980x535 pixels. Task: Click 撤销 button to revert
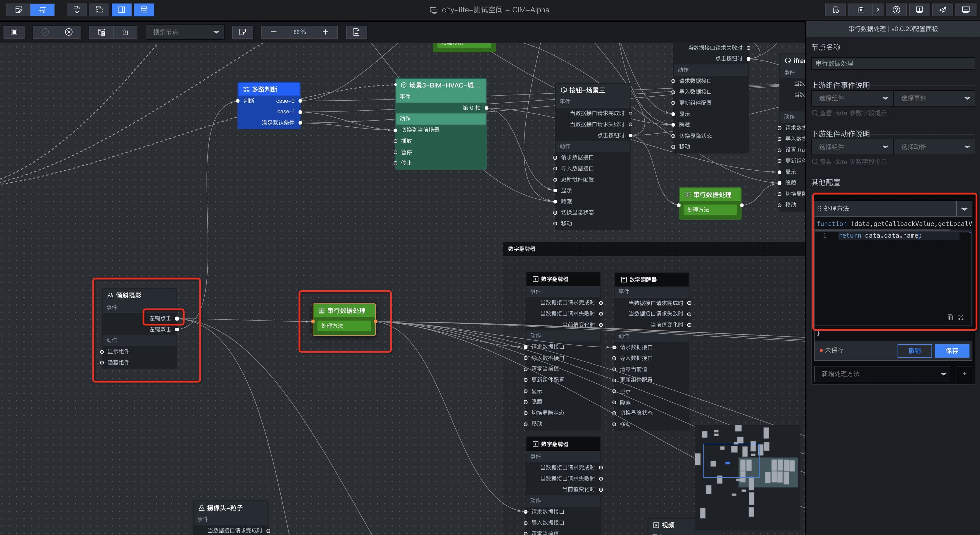point(914,351)
